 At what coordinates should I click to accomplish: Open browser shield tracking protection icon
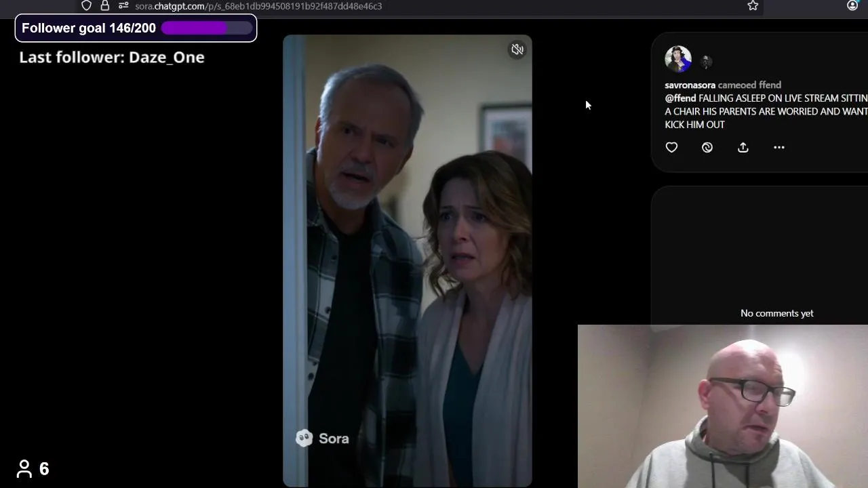86,5
